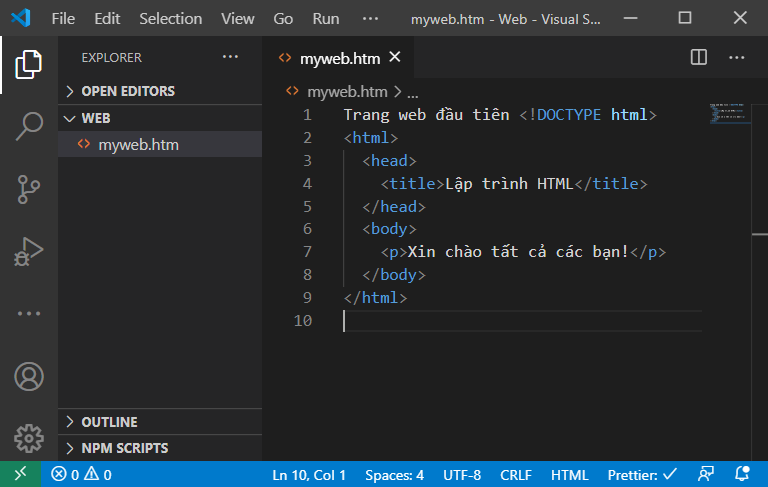The width and height of the screenshot is (768, 487).
Task: Minimize the Visual Studio Code window
Action: pos(630,18)
